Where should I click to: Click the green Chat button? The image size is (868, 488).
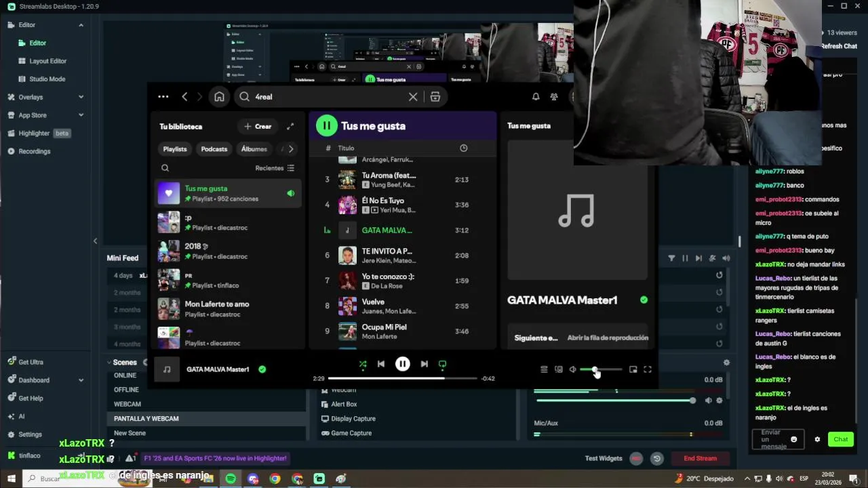841,439
